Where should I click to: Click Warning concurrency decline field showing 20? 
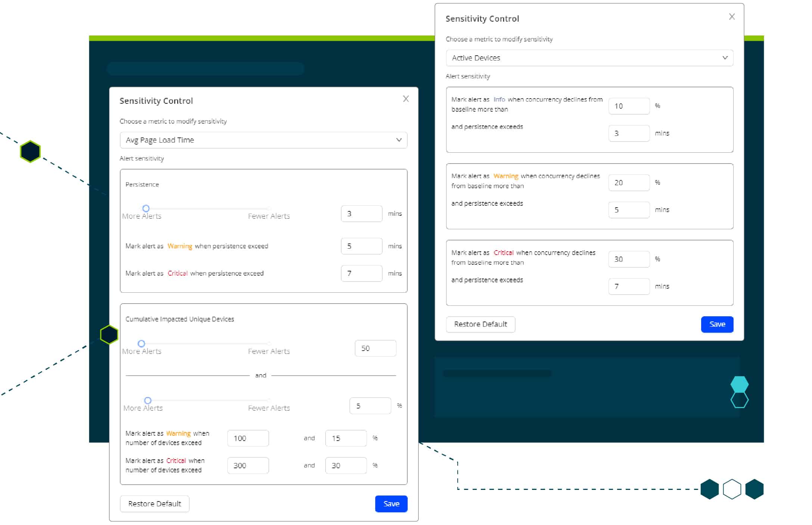click(x=629, y=183)
